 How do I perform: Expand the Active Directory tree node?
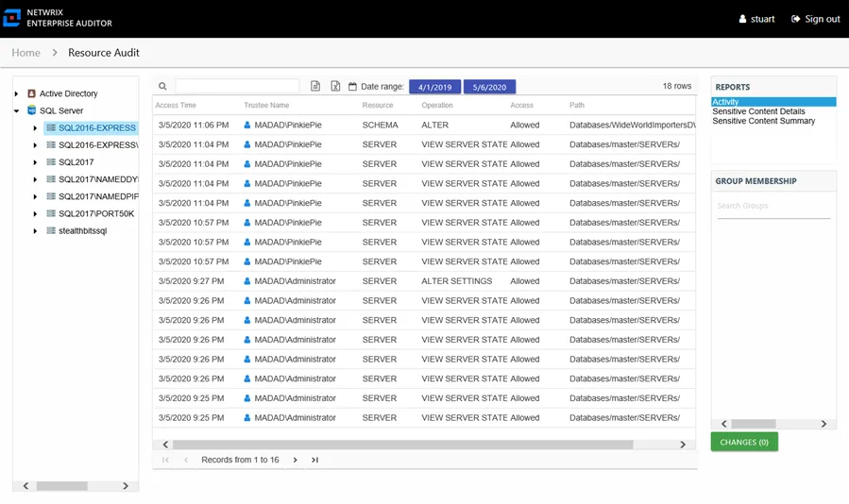click(16, 93)
